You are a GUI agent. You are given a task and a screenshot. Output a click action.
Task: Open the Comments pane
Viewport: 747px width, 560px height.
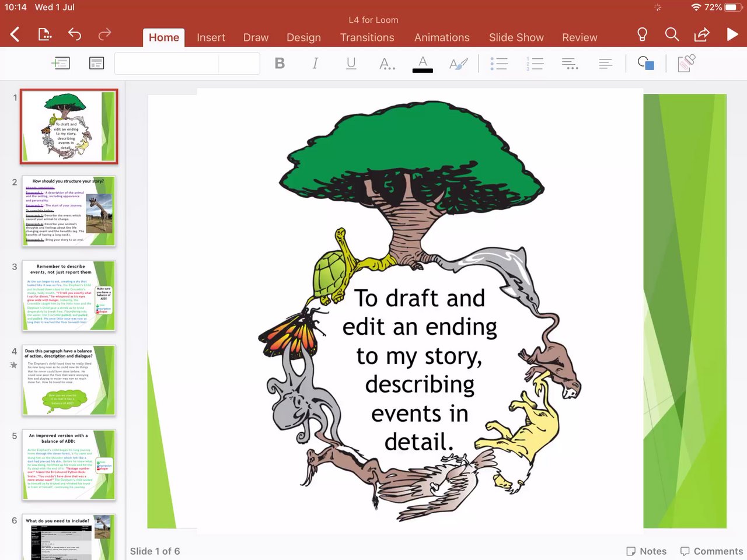(711, 551)
